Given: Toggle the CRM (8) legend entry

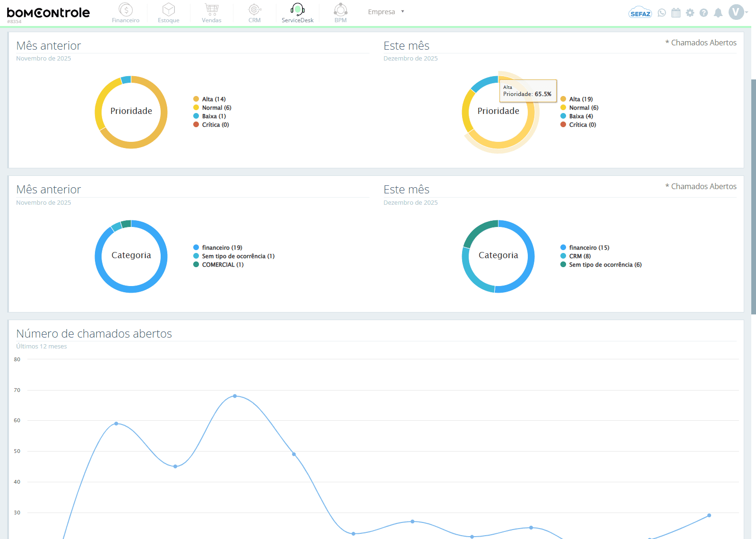Looking at the screenshot, I should click(576, 256).
